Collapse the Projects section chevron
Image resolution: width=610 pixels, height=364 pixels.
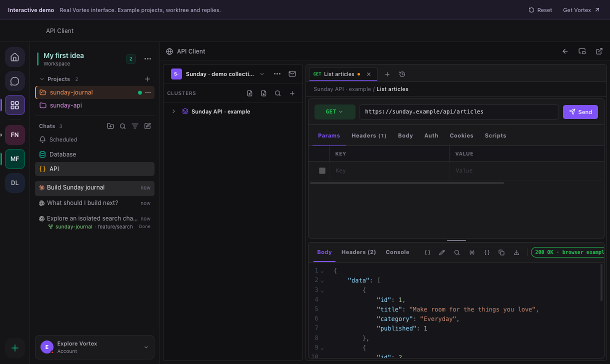coord(42,79)
